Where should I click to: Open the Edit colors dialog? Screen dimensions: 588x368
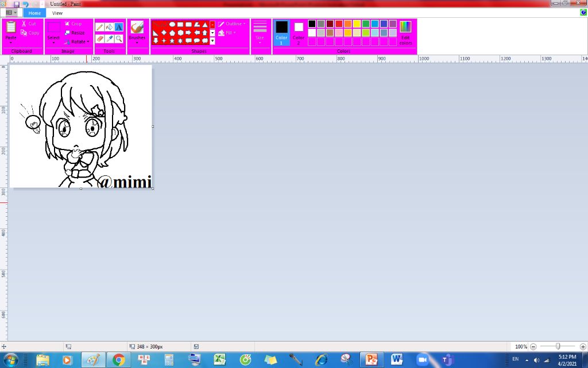pyautogui.click(x=405, y=33)
